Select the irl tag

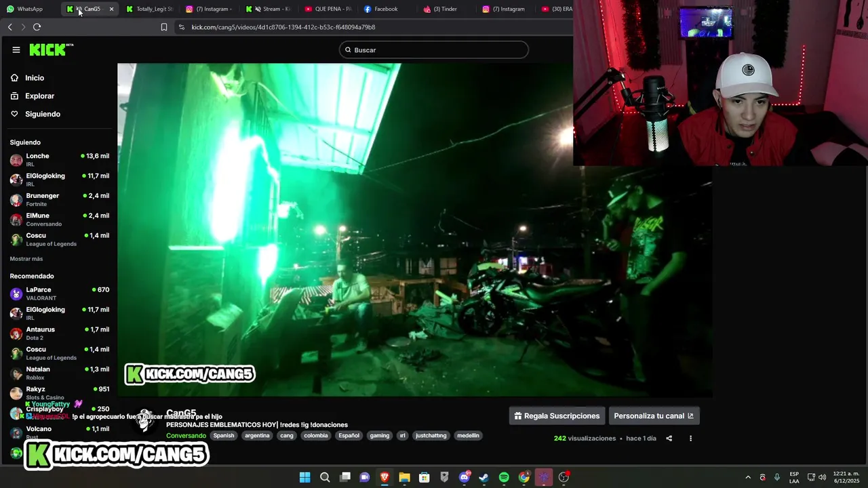pos(402,436)
